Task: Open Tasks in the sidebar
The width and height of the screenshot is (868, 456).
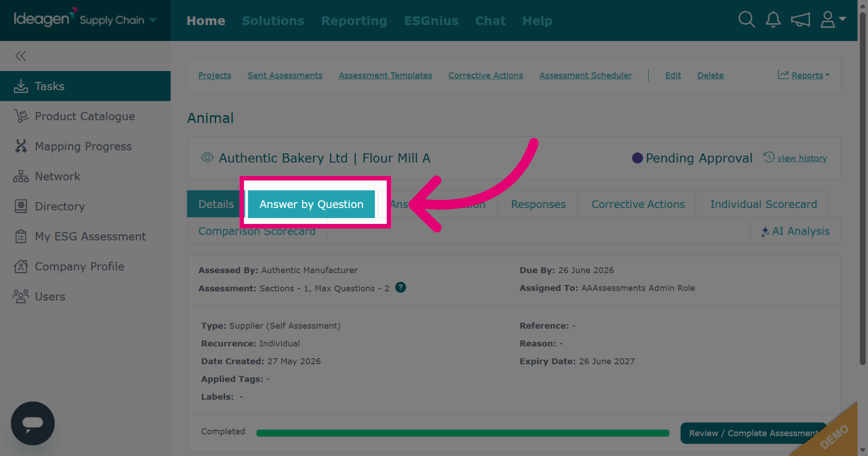Action: pos(85,86)
